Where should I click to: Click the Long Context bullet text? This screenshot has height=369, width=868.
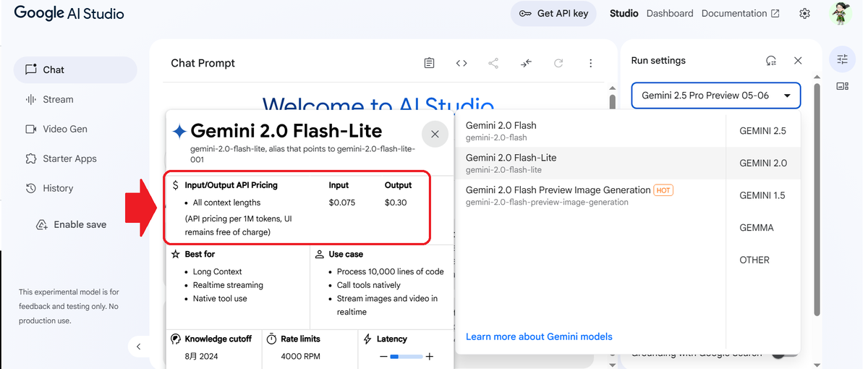pyautogui.click(x=218, y=271)
